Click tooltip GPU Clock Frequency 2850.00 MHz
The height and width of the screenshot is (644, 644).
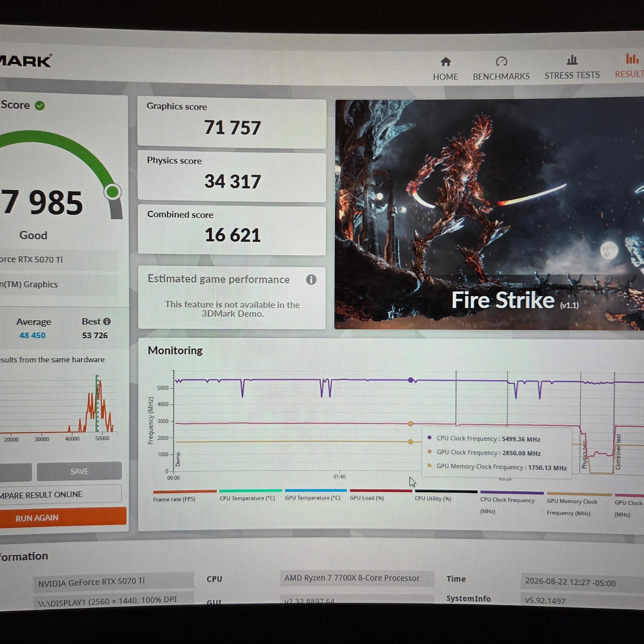tap(488, 453)
